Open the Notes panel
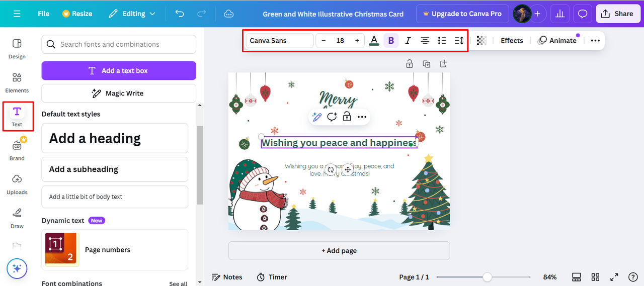The width and height of the screenshot is (644, 286). tap(227, 277)
